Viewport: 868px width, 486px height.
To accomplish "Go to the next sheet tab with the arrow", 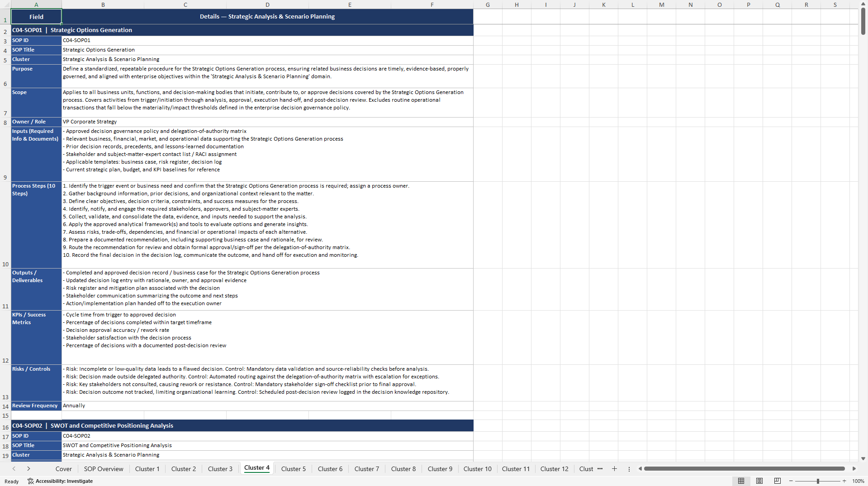I will pyautogui.click(x=28, y=469).
